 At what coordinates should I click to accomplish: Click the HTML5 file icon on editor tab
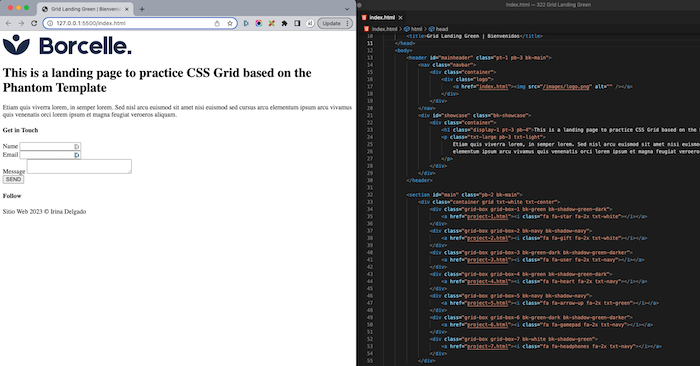click(364, 17)
